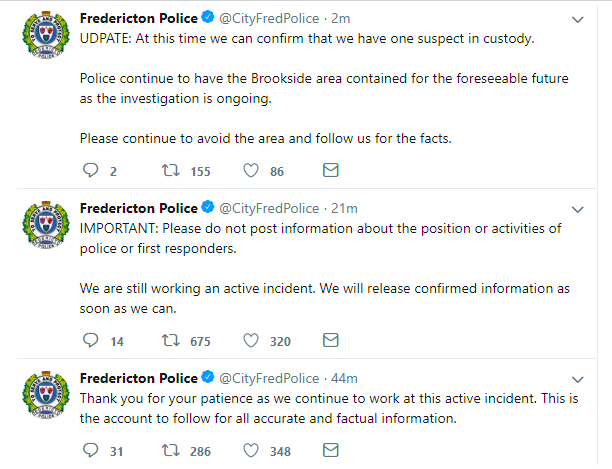Send the 44m tweet by direct message
This screenshot has height=469, width=612.
330,451
